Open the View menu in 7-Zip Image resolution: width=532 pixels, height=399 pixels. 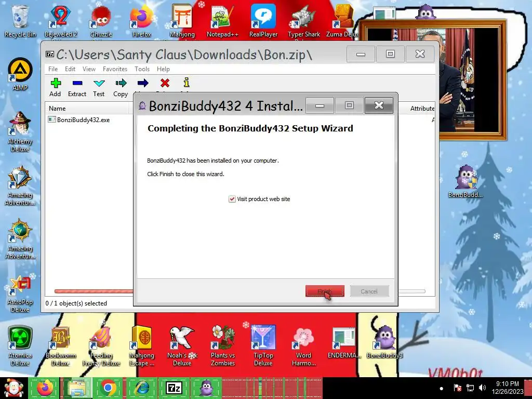pos(89,69)
